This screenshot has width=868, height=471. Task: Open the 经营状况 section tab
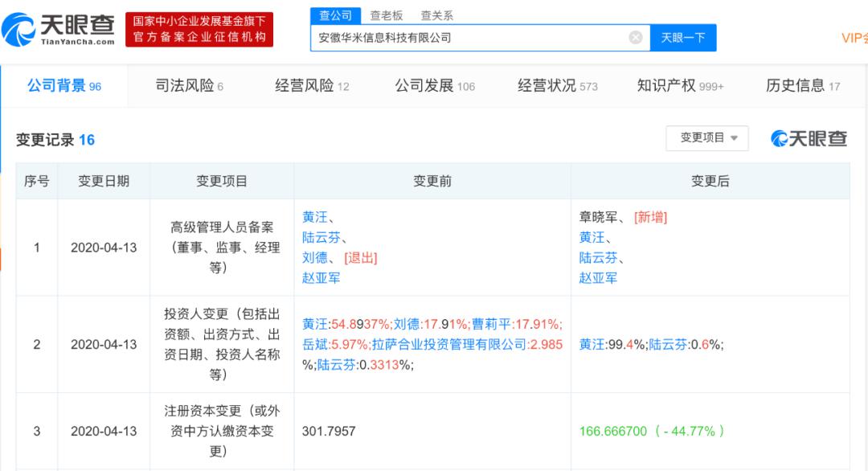click(x=558, y=86)
